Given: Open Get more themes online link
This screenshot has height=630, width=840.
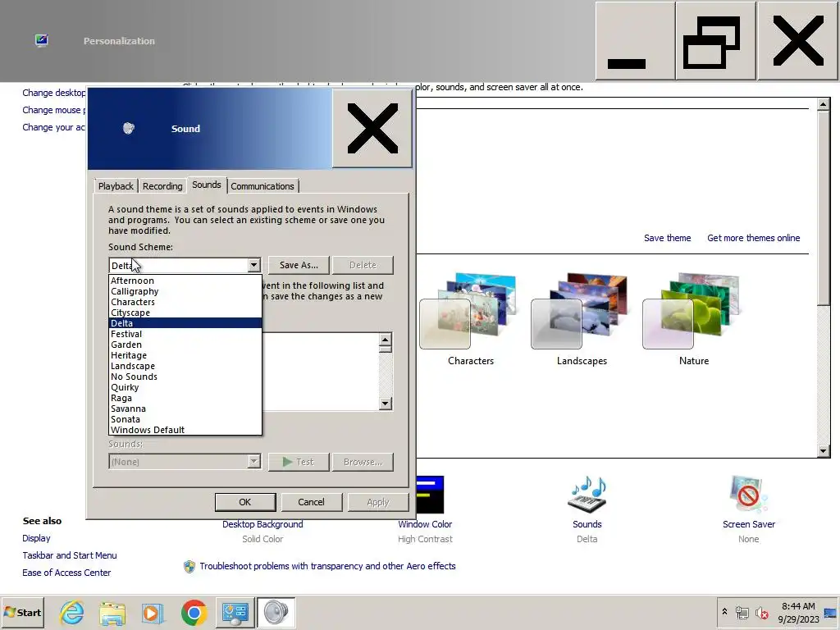Looking at the screenshot, I should (x=753, y=238).
